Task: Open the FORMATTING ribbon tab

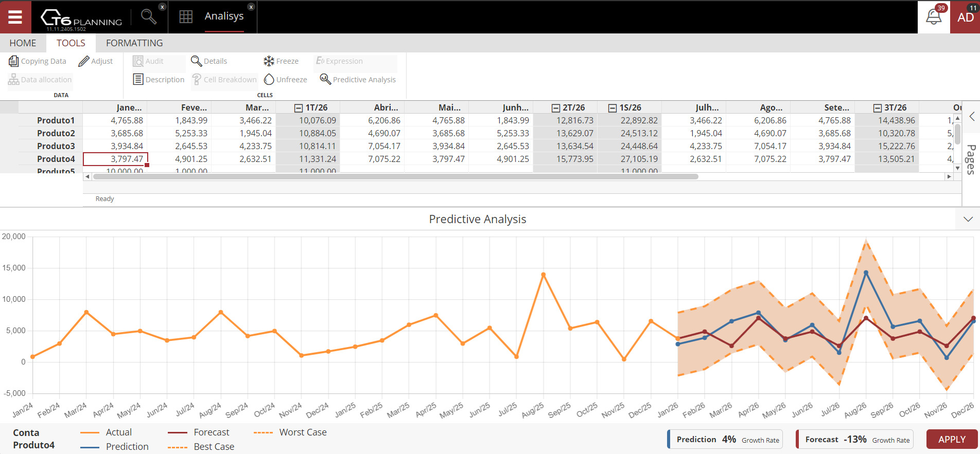Action: [x=134, y=43]
